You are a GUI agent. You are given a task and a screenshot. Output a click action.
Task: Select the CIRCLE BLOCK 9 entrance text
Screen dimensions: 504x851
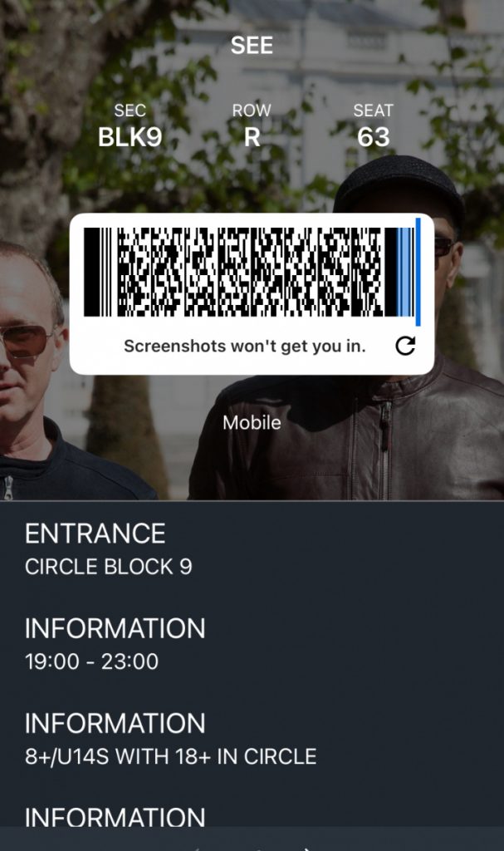109,567
